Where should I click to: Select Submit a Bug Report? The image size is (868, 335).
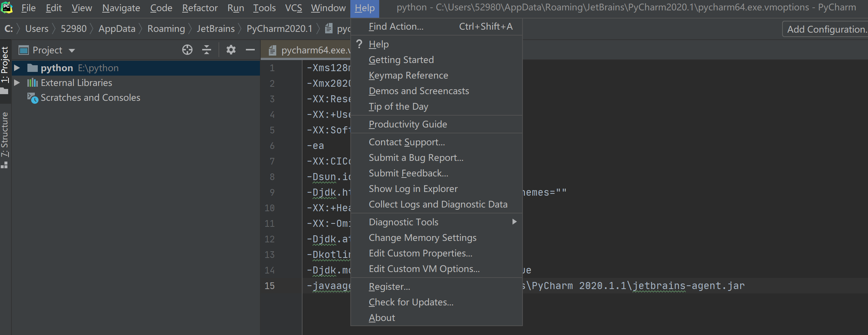(437, 157)
